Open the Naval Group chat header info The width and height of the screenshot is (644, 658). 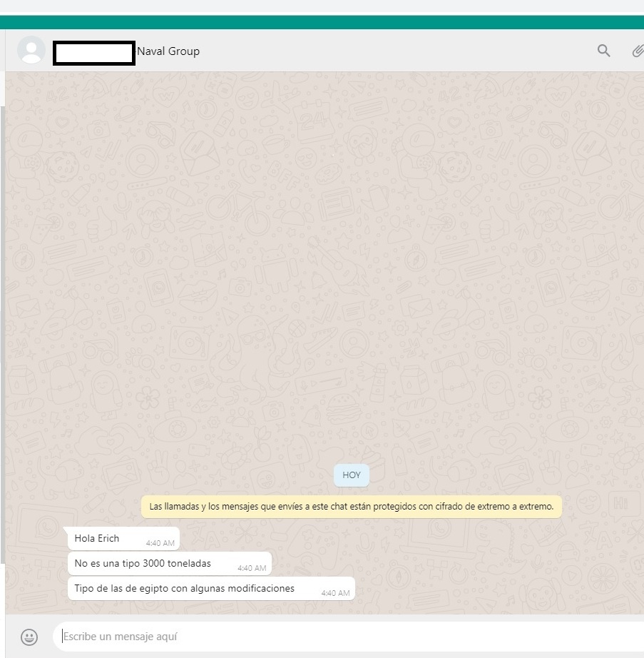click(x=168, y=51)
